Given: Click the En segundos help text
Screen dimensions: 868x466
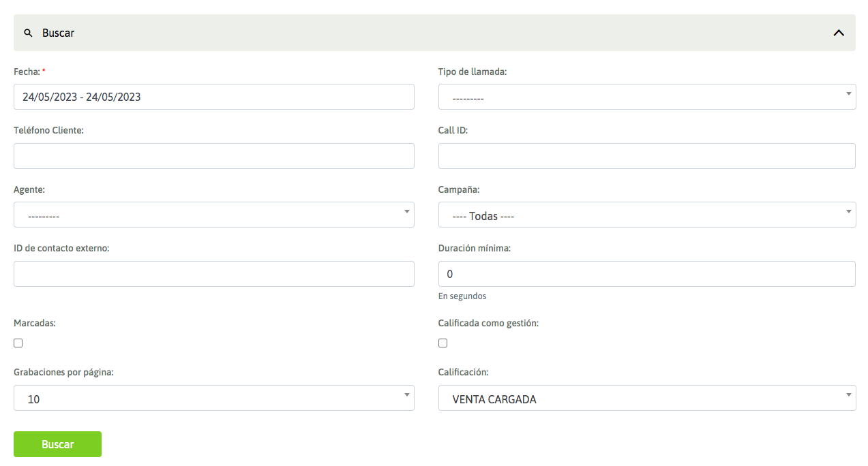Looking at the screenshot, I should click(x=462, y=296).
